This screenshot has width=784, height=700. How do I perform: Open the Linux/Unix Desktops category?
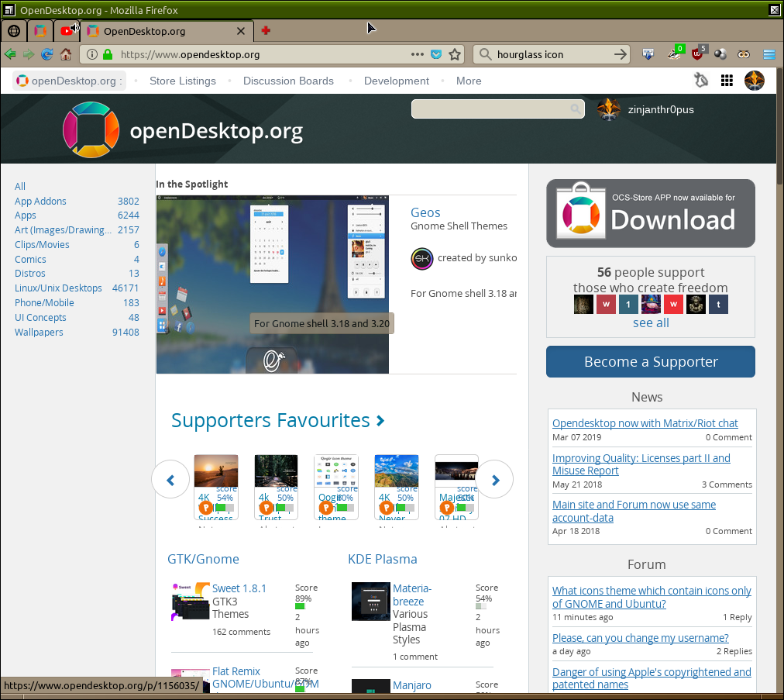[58, 288]
